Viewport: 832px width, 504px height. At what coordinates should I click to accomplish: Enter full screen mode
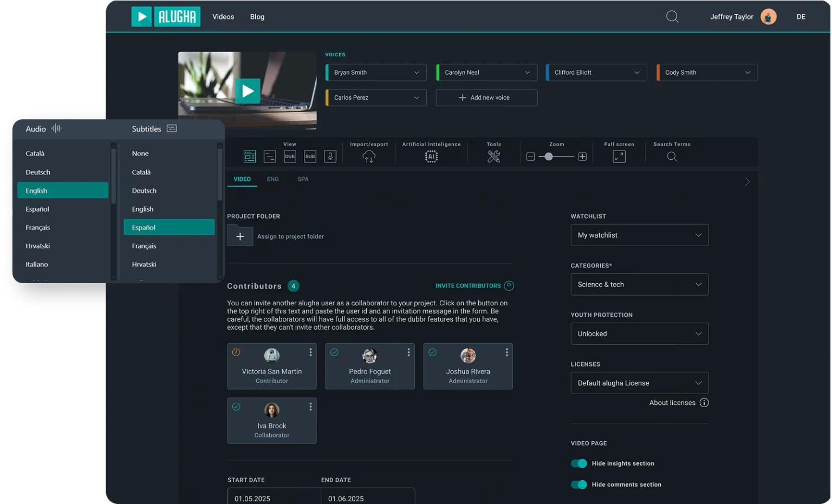pyautogui.click(x=619, y=156)
